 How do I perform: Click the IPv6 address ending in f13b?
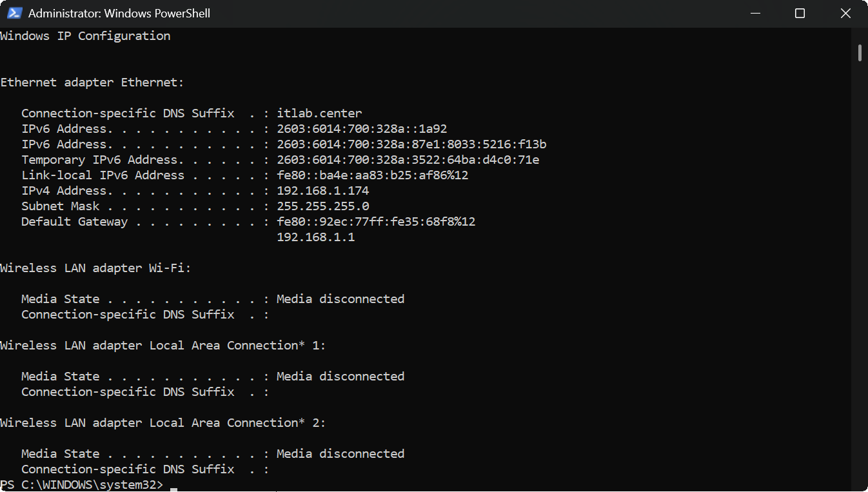click(411, 144)
